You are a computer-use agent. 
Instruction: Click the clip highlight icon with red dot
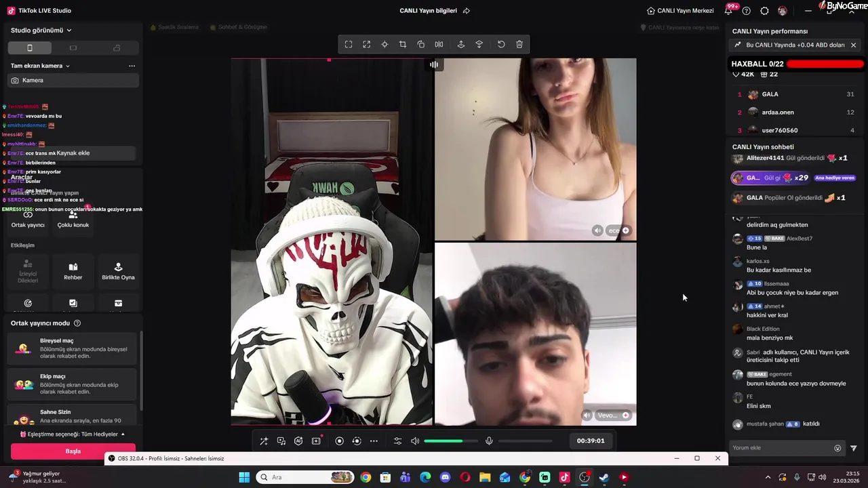316,441
